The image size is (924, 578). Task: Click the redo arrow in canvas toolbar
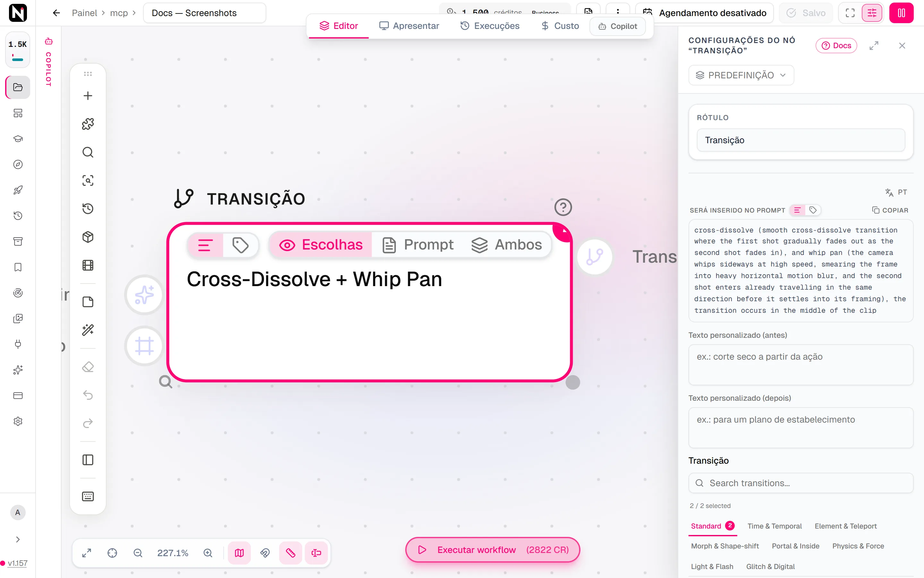click(88, 423)
